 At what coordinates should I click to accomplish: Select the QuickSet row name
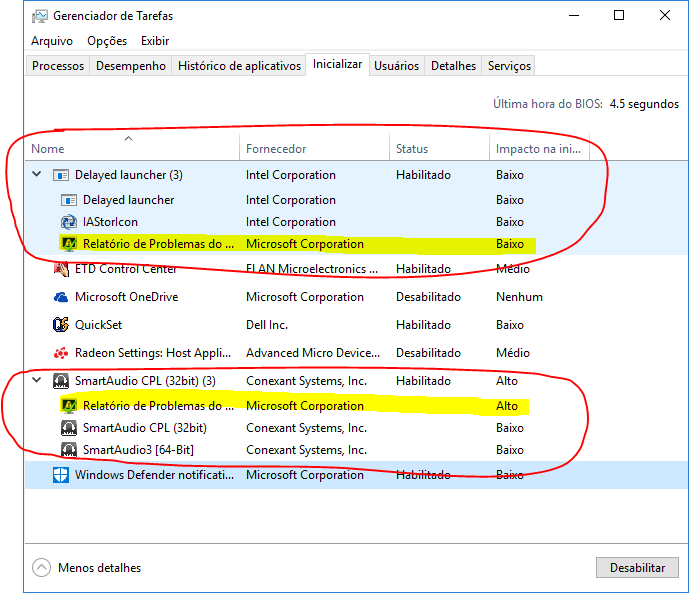tap(98, 325)
